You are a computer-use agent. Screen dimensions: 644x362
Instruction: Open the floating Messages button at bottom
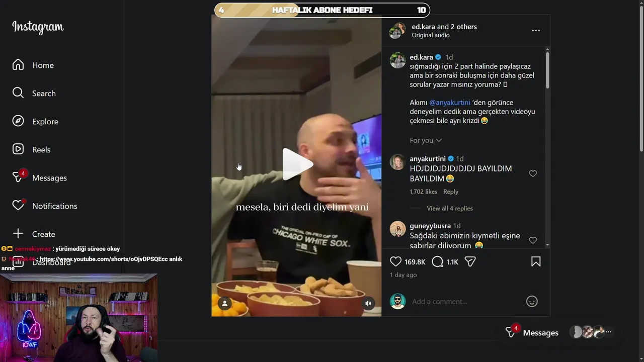click(532, 332)
